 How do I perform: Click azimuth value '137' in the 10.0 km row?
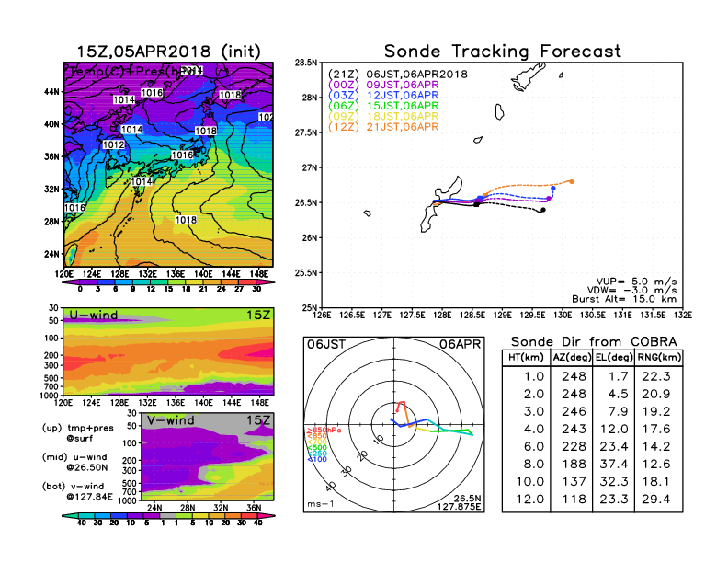click(574, 482)
